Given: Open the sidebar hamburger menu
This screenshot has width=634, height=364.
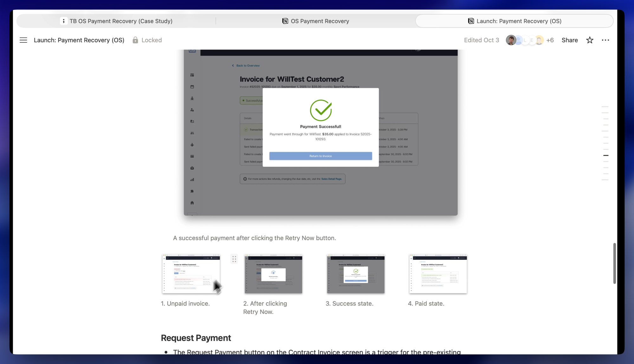Looking at the screenshot, I should click(23, 40).
